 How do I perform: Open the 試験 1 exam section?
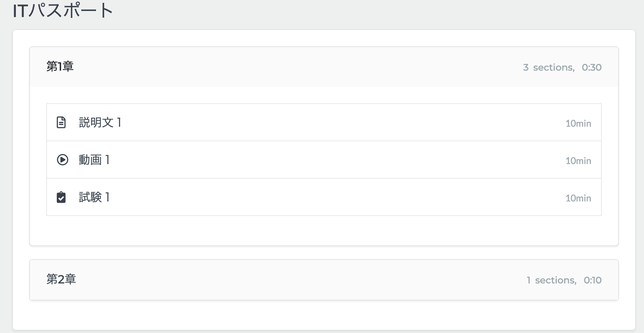(94, 197)
